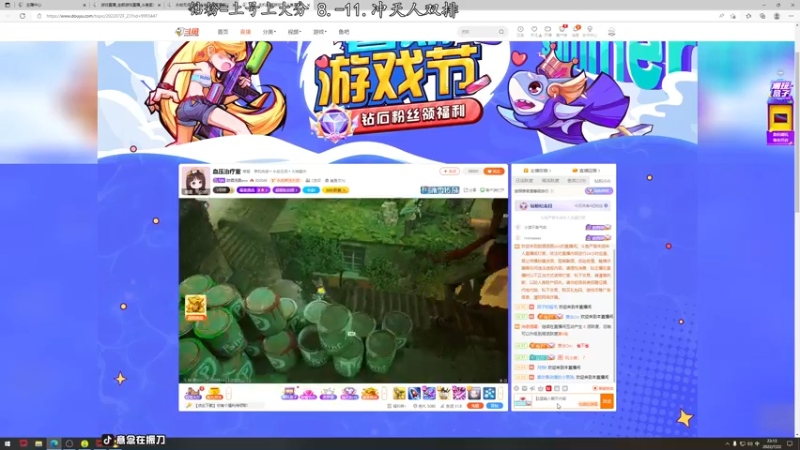Open the streamer avatar thumbnail
Screen dimensions: 800x450
195,181
